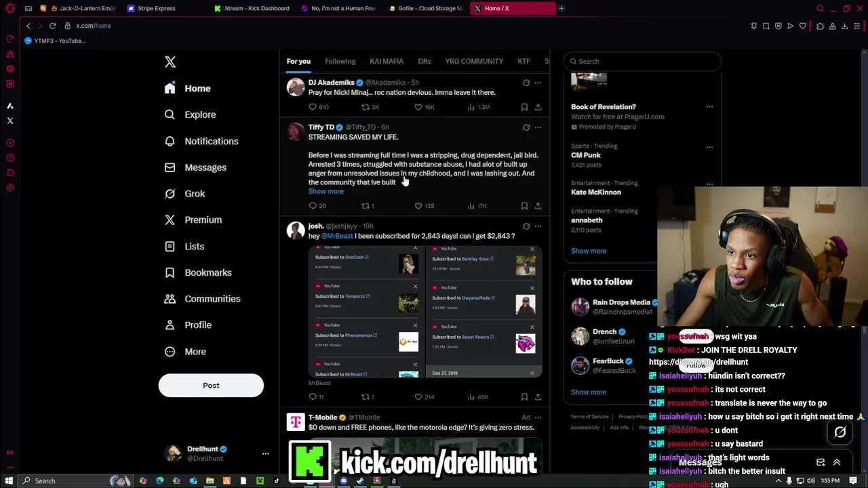
Task: Reply to DJ Akademiks post
Action: 313,107
